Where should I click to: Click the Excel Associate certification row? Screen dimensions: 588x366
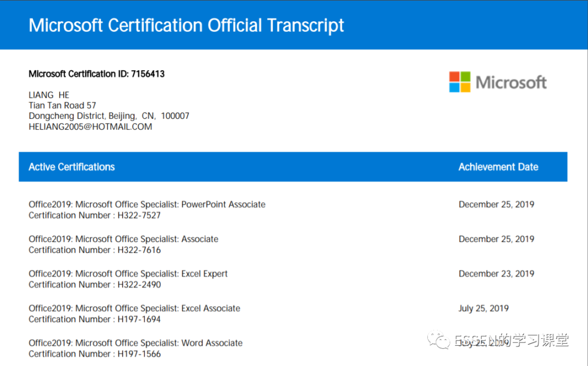click(134, 308)
